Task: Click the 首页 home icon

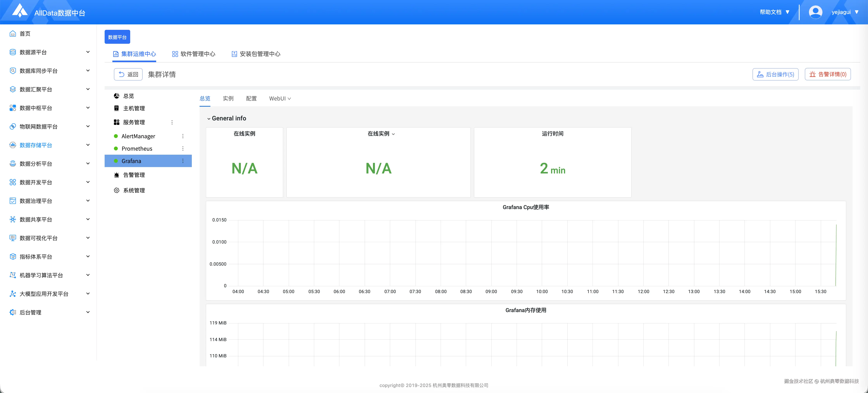Action: (x=13, y=34)
